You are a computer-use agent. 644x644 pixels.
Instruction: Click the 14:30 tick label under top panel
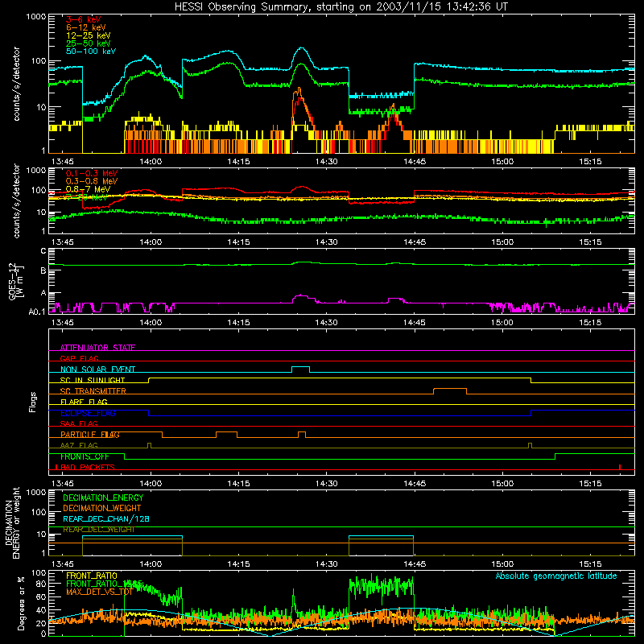point(327,162)
